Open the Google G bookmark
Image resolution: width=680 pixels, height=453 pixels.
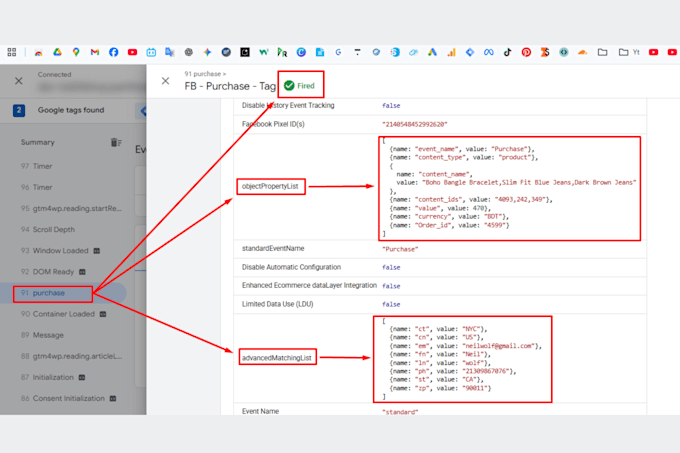(338, 52)
